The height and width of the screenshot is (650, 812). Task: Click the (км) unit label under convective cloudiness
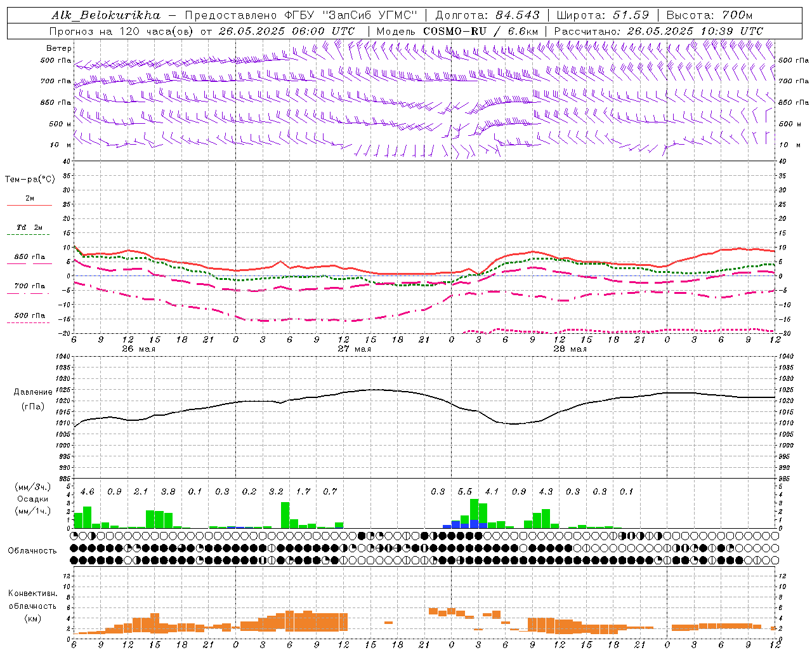click(x=32, y=618)
